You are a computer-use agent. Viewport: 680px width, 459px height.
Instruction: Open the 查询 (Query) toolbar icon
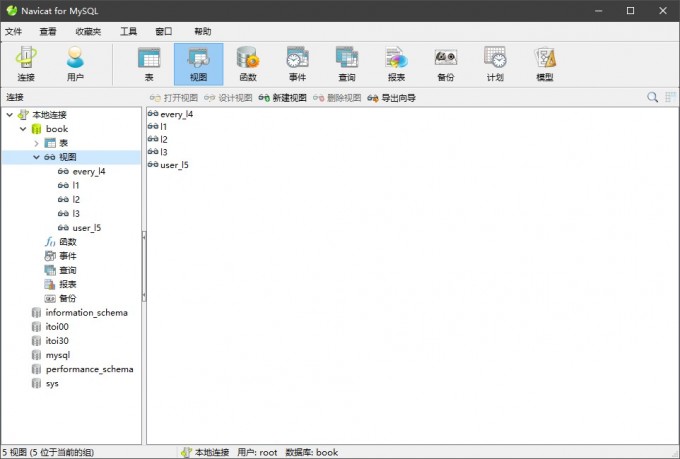(347, 64)
